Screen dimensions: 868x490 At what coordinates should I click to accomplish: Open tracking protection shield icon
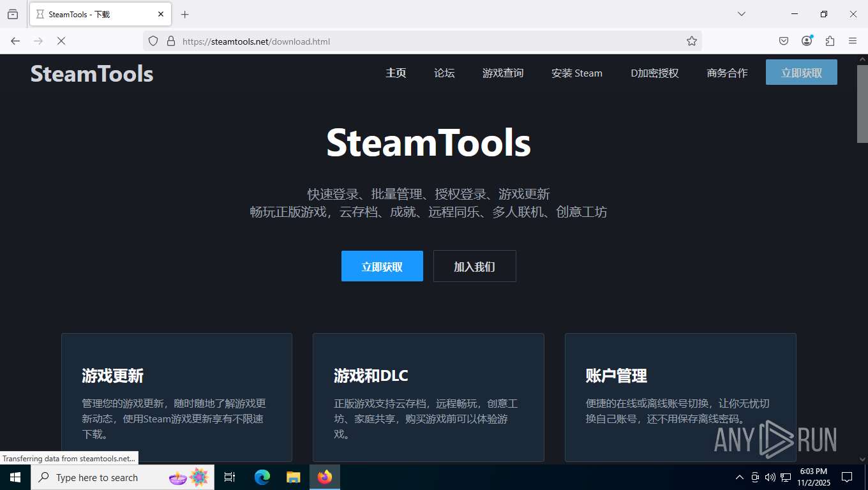pos(153,41)
